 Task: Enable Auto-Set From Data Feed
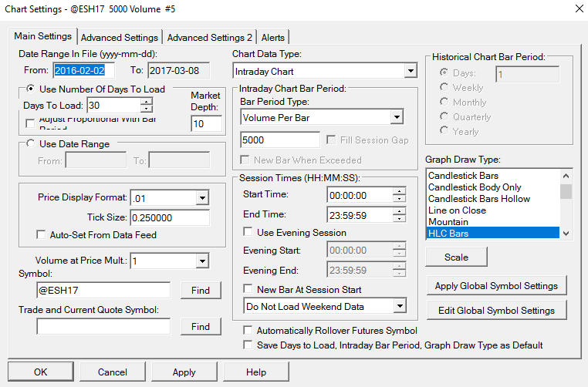click(x=41, y=235)
